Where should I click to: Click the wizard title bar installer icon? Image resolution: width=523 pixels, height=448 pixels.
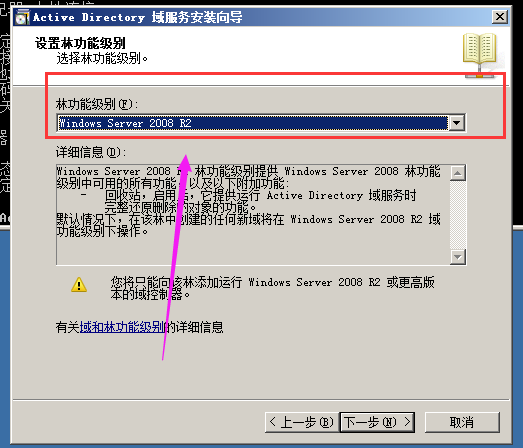tap(22, 17)
